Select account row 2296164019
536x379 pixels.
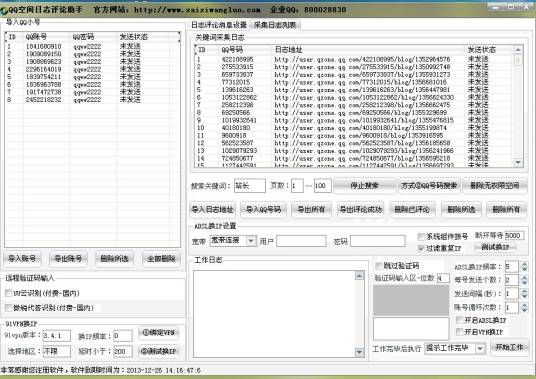(92, 69)
